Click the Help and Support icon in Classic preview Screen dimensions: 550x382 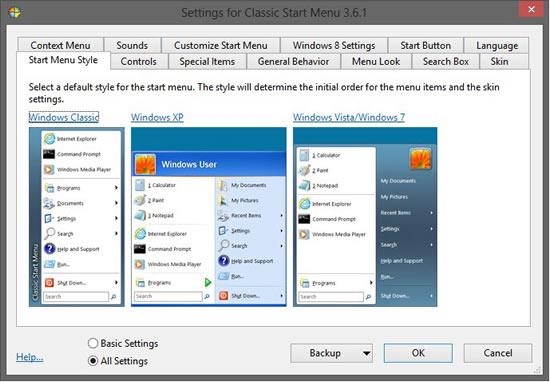[x=49, y=248]
